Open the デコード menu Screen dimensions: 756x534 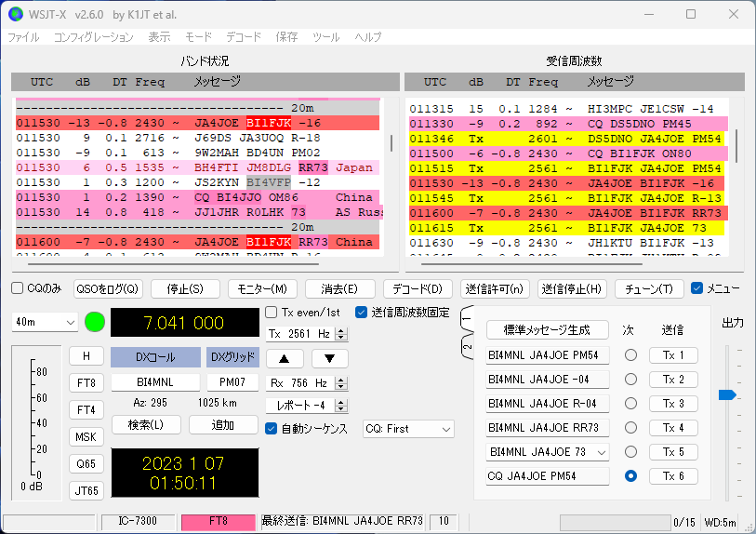(244, 36)
